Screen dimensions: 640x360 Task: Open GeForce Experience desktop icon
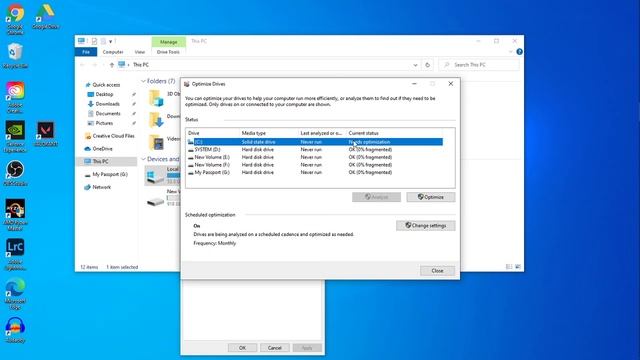pos(15,136)
